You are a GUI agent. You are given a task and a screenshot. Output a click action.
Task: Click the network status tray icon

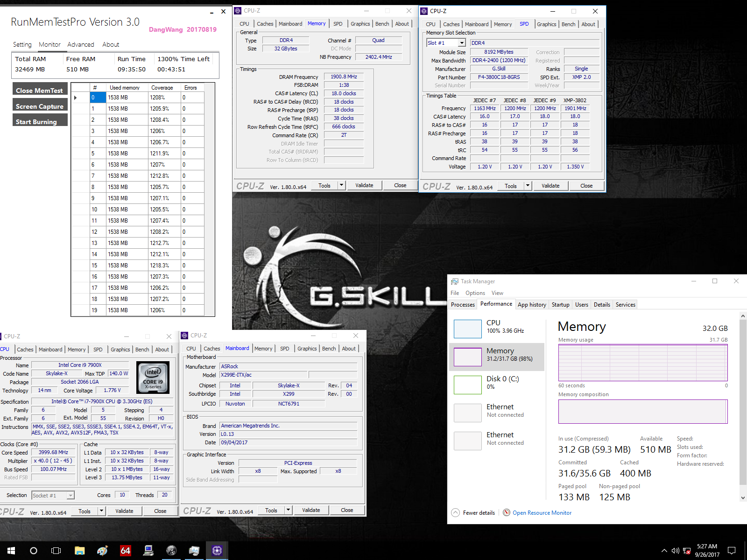[686, 551]
